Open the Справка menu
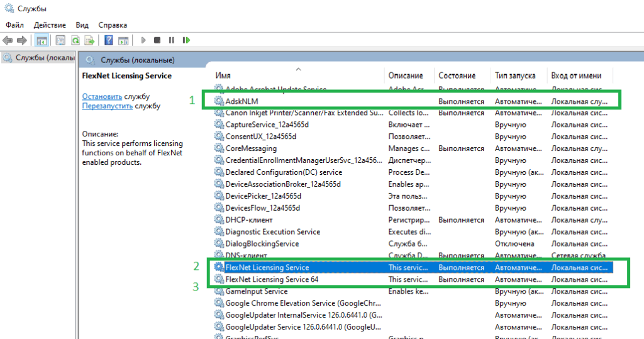The image size is (644, 339). click(113, 25)
